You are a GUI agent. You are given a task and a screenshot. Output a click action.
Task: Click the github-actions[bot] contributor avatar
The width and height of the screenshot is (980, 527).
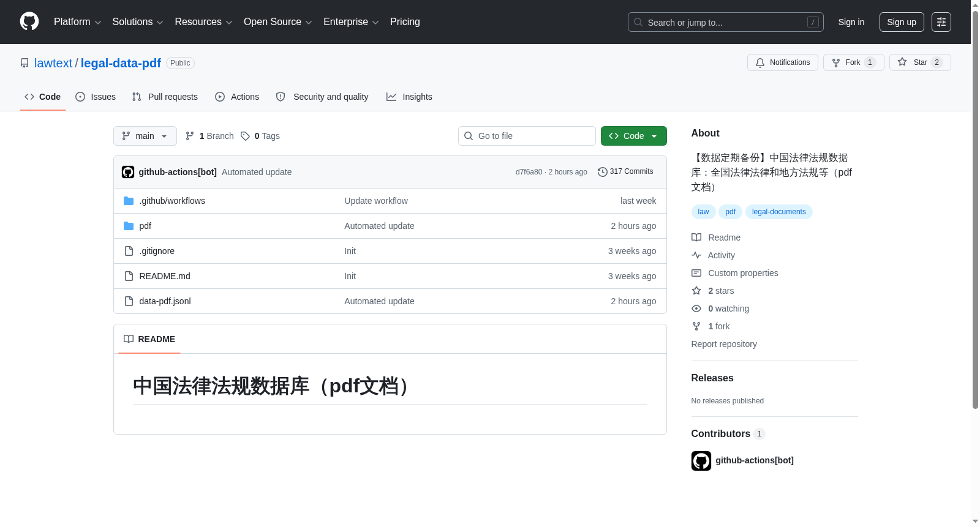701,461
